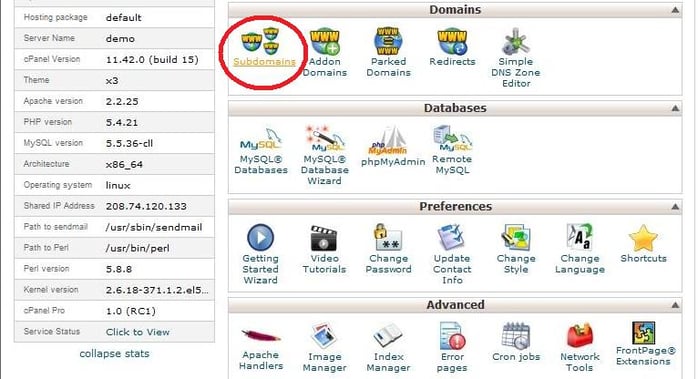Click the Advanced section header title
Image resolution: width=698 pixels, height=379 pixels.
tap(455, 305)
